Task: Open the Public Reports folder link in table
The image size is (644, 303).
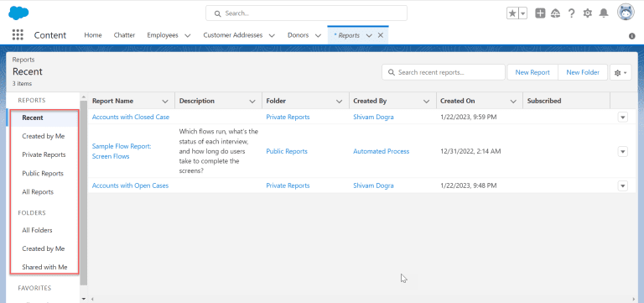Action: 287,151
